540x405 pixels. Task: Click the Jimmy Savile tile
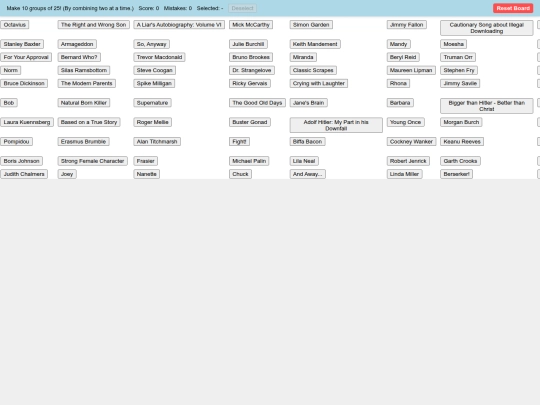pos(460,83)
